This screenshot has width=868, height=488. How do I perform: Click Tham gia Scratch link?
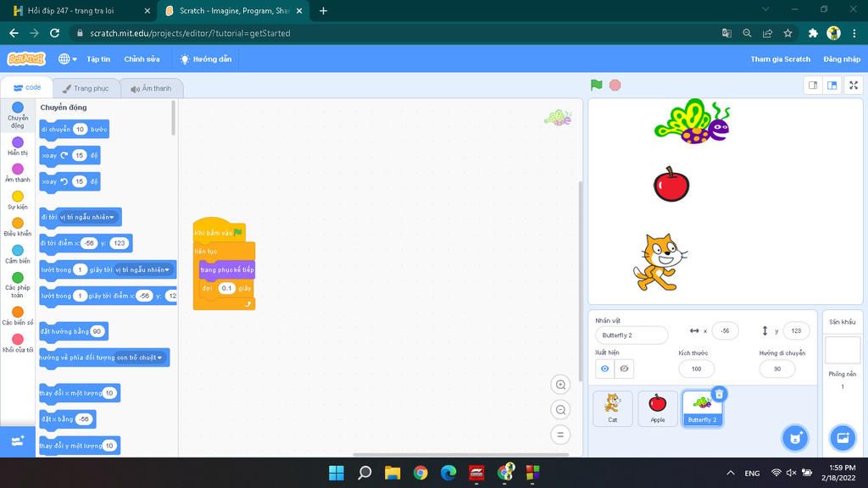pos(780,58)
